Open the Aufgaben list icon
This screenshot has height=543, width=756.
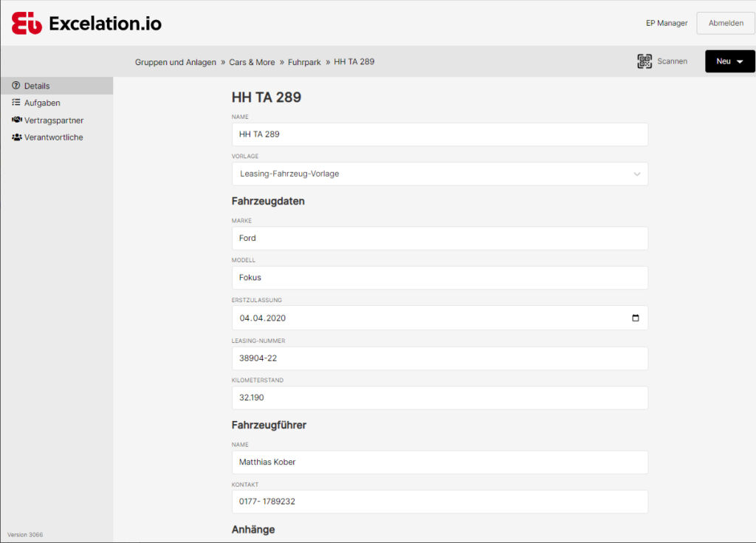click(x=15, y=103)
